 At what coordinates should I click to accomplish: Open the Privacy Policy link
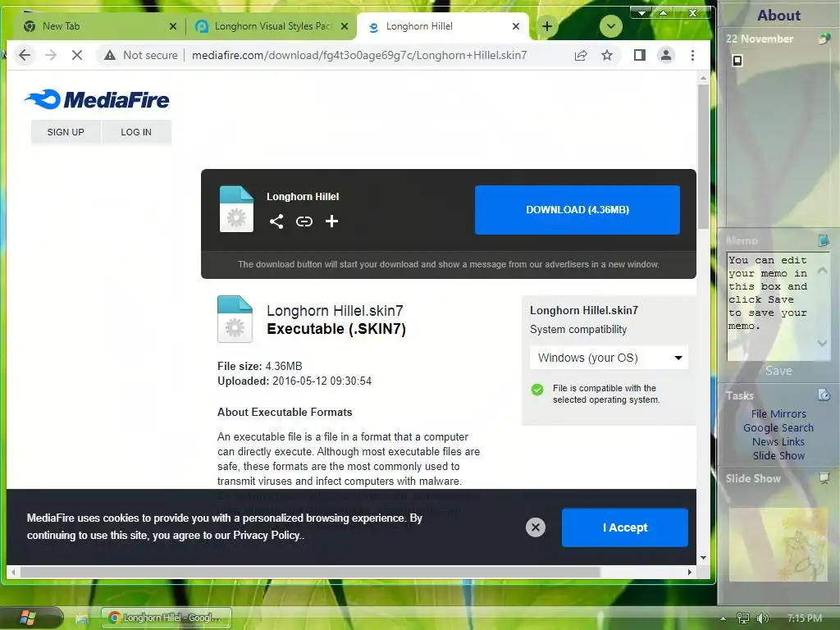click(x=267, y=535)
